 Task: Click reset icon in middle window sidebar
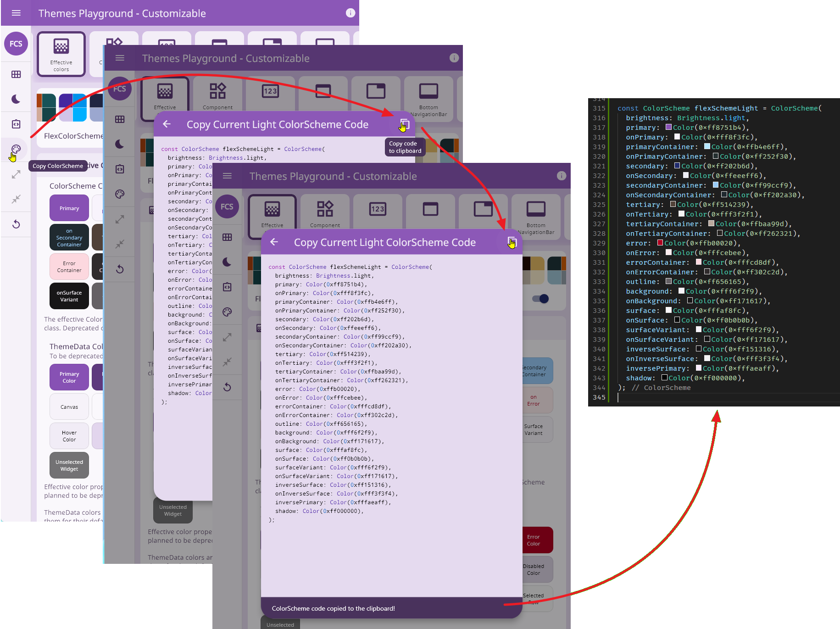pyautogui.click(x=120, y=269)
